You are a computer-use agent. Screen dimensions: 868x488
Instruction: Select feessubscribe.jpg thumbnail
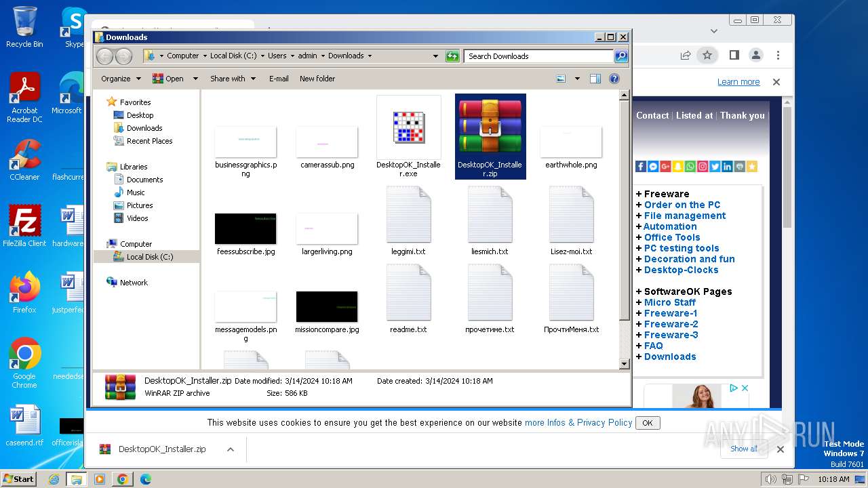[x=245, y=228]
